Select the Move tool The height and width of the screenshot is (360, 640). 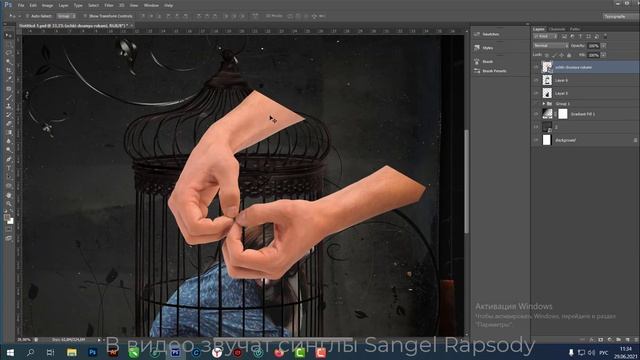coord(9,36)
